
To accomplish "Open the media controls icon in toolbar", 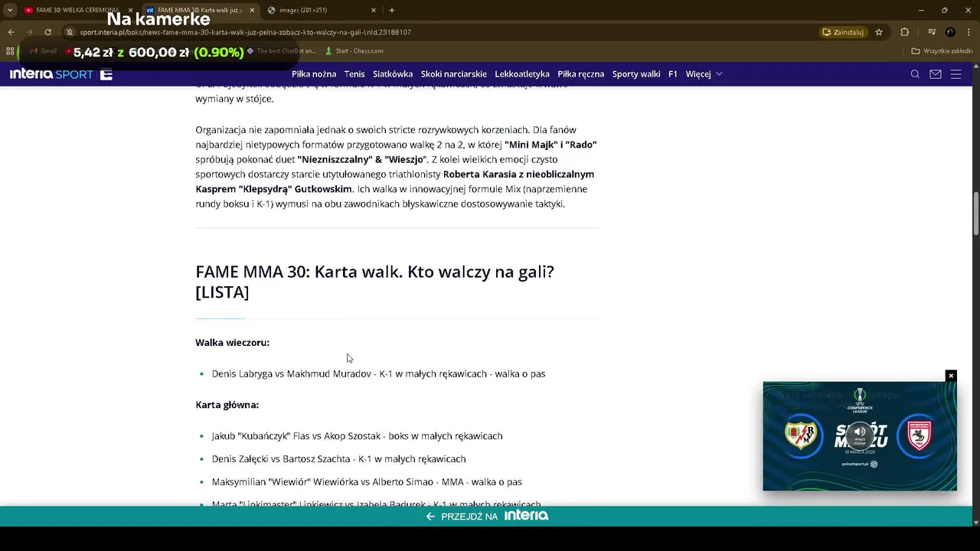I will [932, 32].
